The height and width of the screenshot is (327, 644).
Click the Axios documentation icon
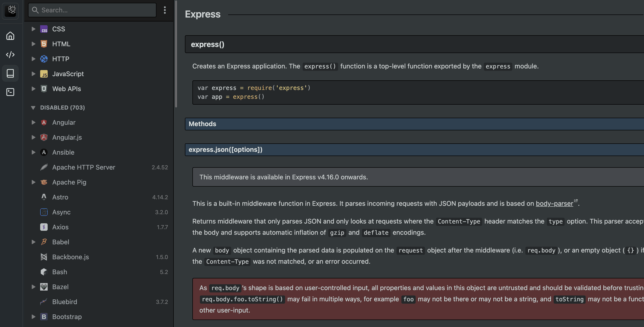[x=44, y=227]
